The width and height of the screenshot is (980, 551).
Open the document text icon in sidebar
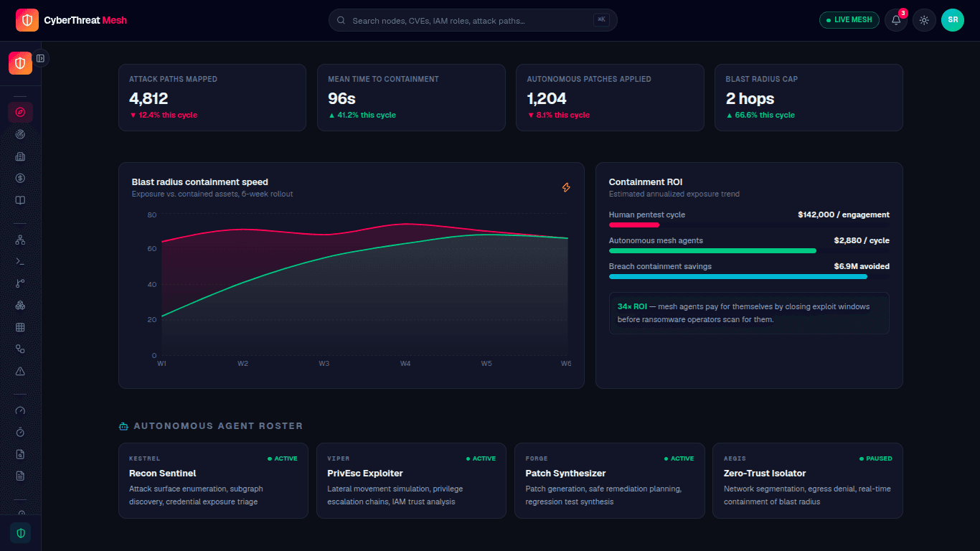coord(20,476)
